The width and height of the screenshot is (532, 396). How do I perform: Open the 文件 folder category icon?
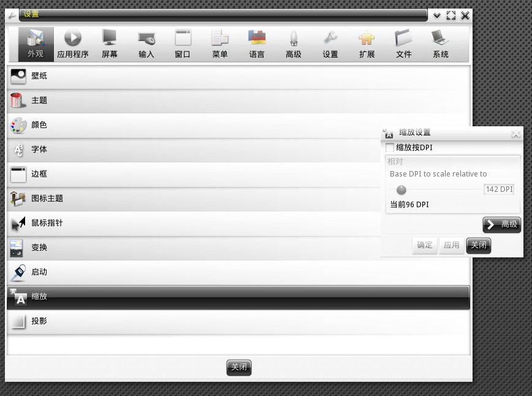tap(403, 44)
